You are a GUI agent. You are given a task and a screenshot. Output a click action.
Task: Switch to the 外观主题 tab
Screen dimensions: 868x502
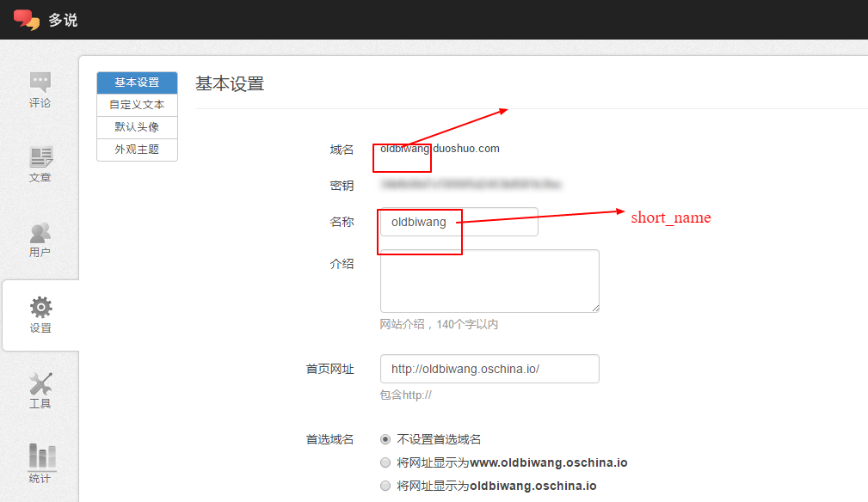[x=138, y=150]
